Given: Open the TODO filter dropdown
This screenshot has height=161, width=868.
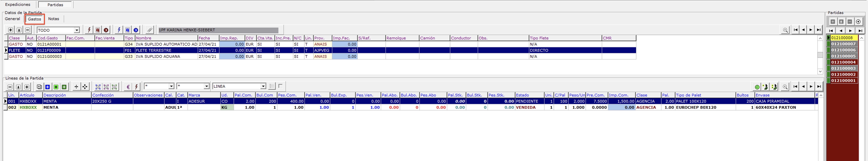Looking at the screenshot, I should click(x=76, y=30).
